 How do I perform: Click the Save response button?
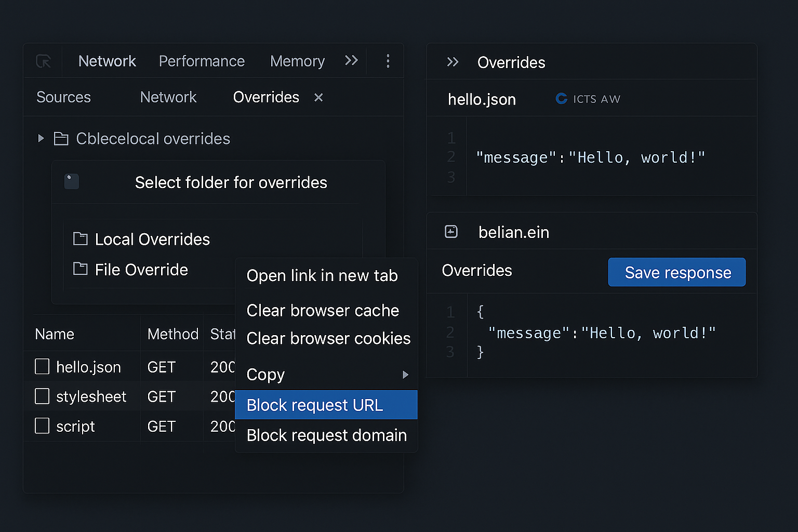(676, 272)
